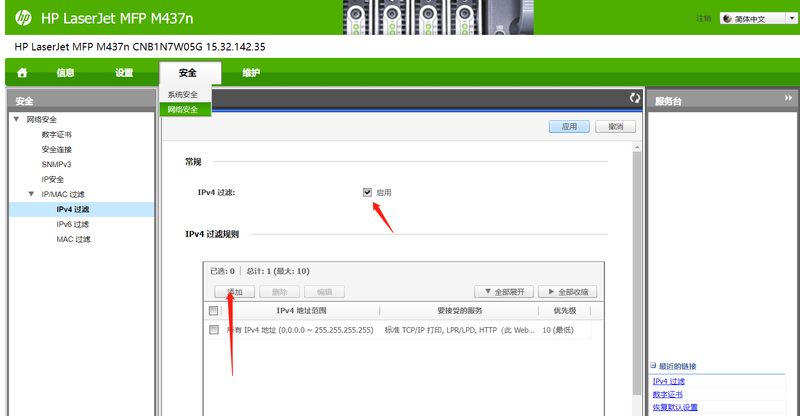Screen dimensions: 800x416
Task: Select 安全连接 in the security tree
Action: 57,150
